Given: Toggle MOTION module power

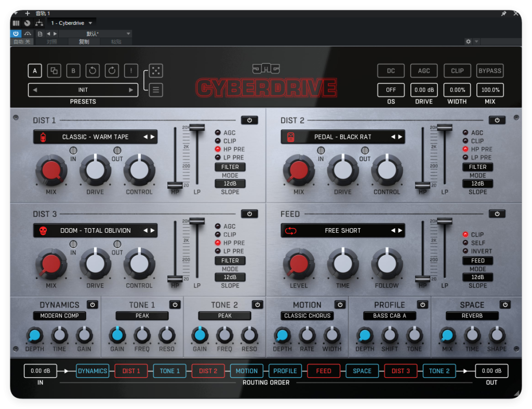Looking at the screenshot, I should (340, 305).
